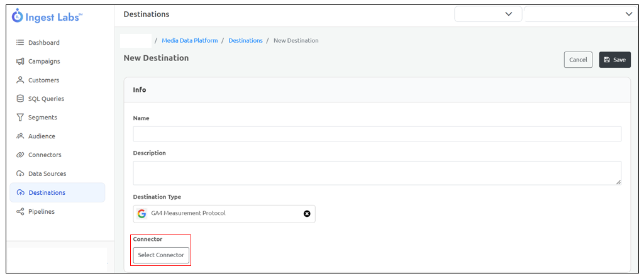Image resolution: width=644 pixels, height=276 pixels.
Task: Click the SQL Queries database icon
Action: pyautogui.click(x=20, y=99)
